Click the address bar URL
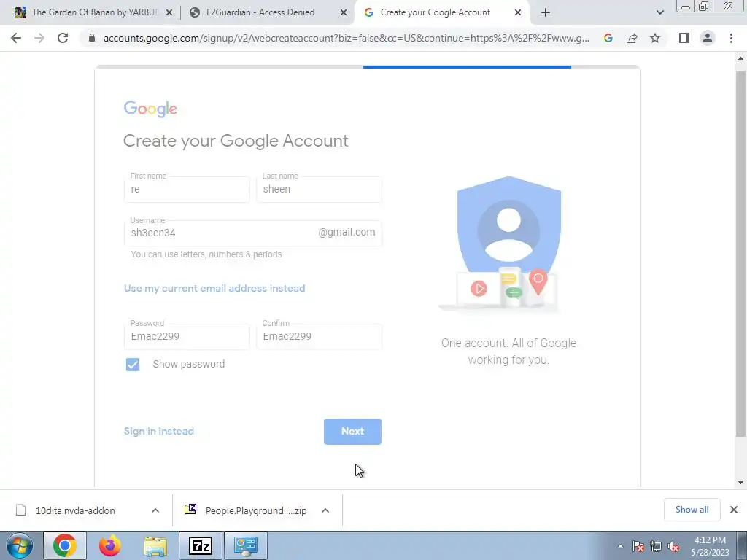Viewport: 747px width, 560px height. (347, 38)
